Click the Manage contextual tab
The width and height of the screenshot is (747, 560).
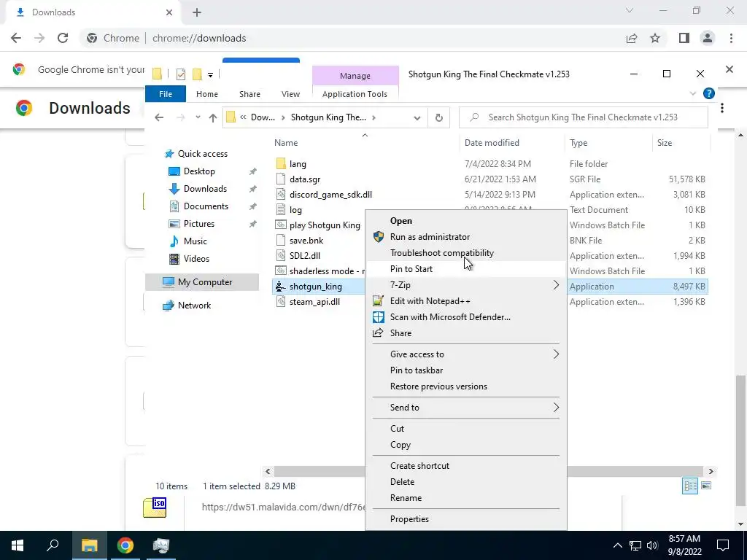[355, 76]
